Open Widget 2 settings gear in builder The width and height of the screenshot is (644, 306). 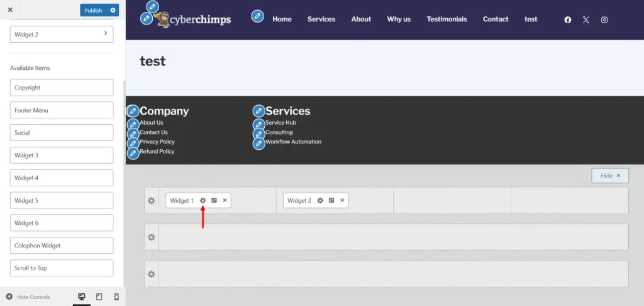coord(320,200)
